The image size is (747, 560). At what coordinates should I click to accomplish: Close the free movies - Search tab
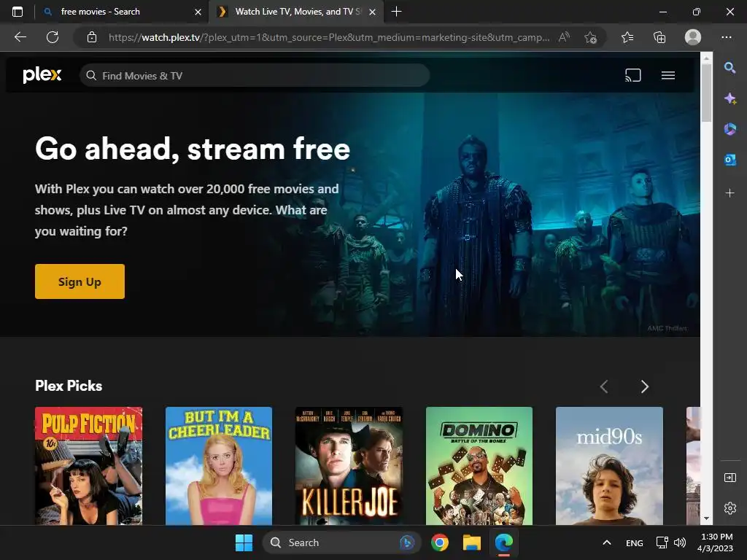coord(198,12)
